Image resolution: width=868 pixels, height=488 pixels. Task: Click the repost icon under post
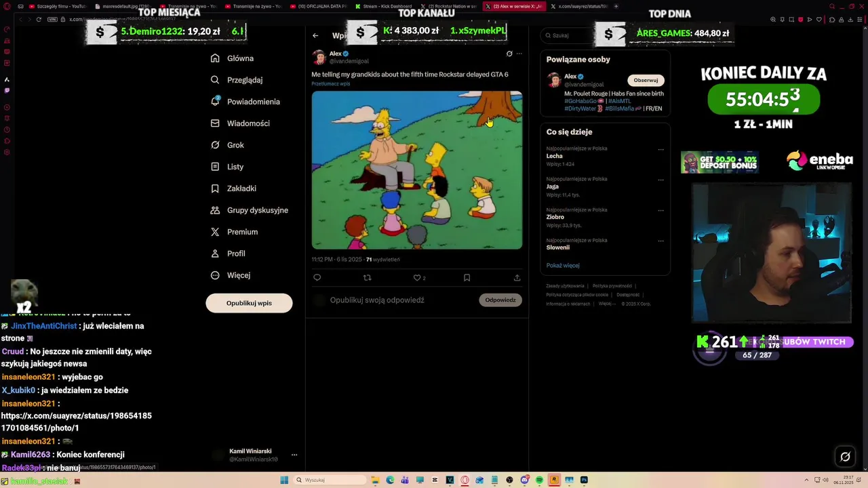pyautogui.click(x=368, y=277)
